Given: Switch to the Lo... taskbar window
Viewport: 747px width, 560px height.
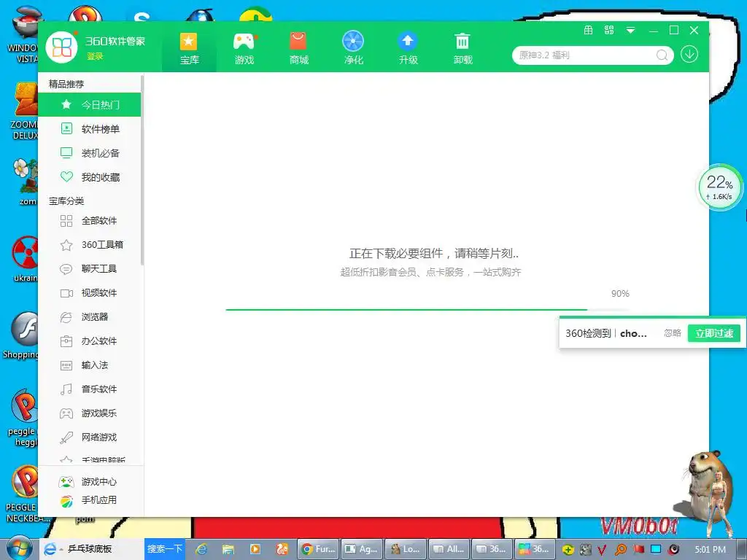Looking at the screenshot, I should pyautogui.click(x=404, y=548).
